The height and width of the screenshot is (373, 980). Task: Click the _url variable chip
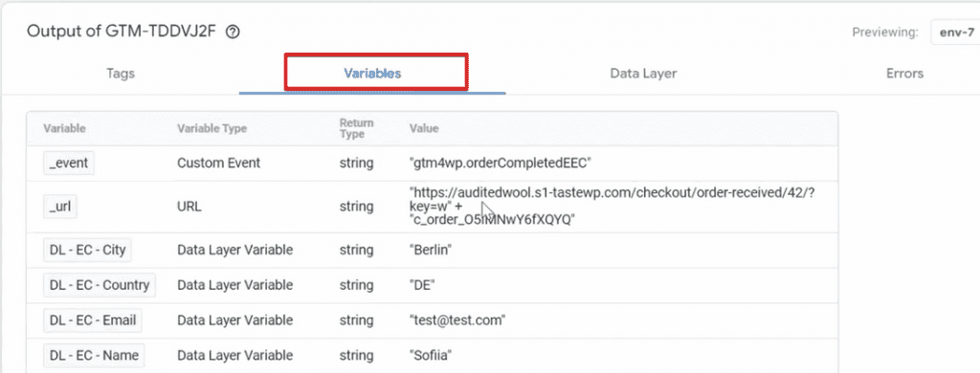[60, 207]
